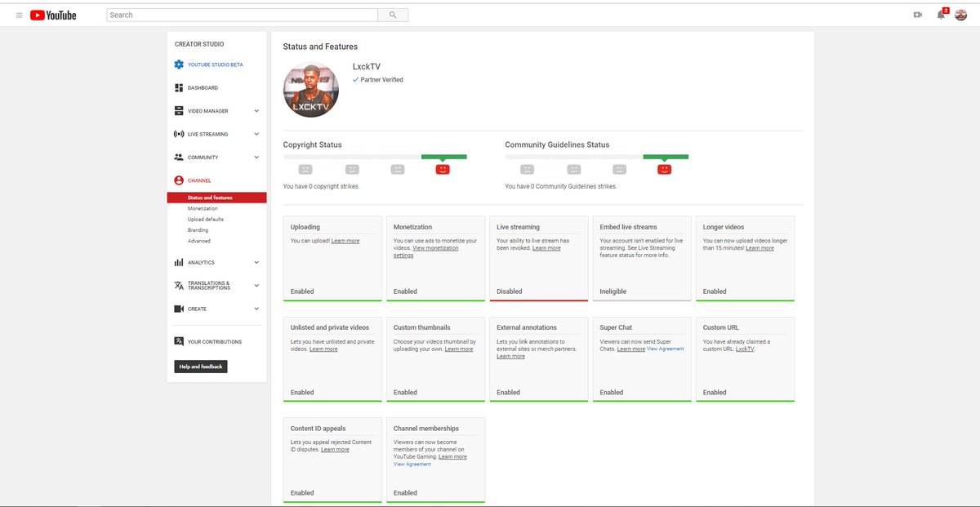
Task: Click the Live Streaming broadcast icon
Action: (x=179, y=134)
